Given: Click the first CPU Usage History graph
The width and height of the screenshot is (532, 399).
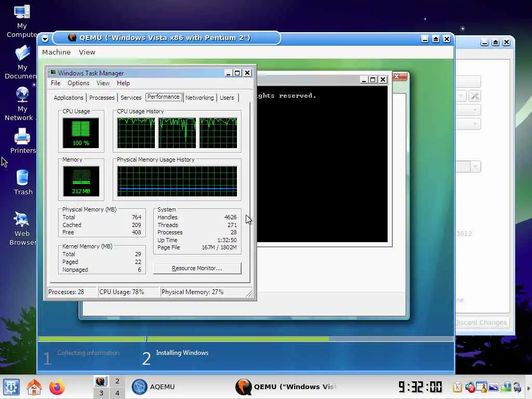Looking at the screenshot, I should pyautogui.click(x=136, y=132).
